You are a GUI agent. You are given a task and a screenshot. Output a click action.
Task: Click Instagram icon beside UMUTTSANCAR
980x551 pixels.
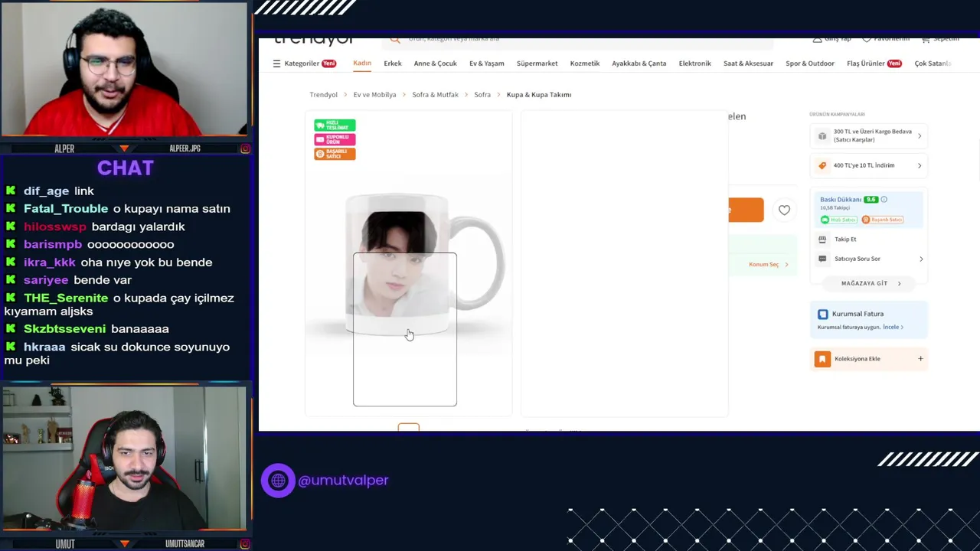coord(245,544)
